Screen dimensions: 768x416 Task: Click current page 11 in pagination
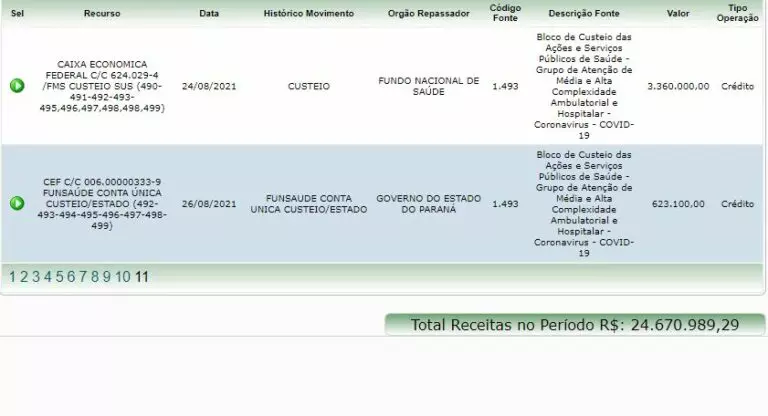click(142, 277)
